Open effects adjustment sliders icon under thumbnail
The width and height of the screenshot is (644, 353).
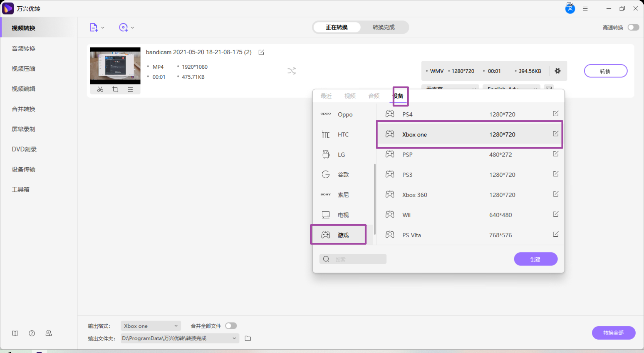tap(130, 90)
